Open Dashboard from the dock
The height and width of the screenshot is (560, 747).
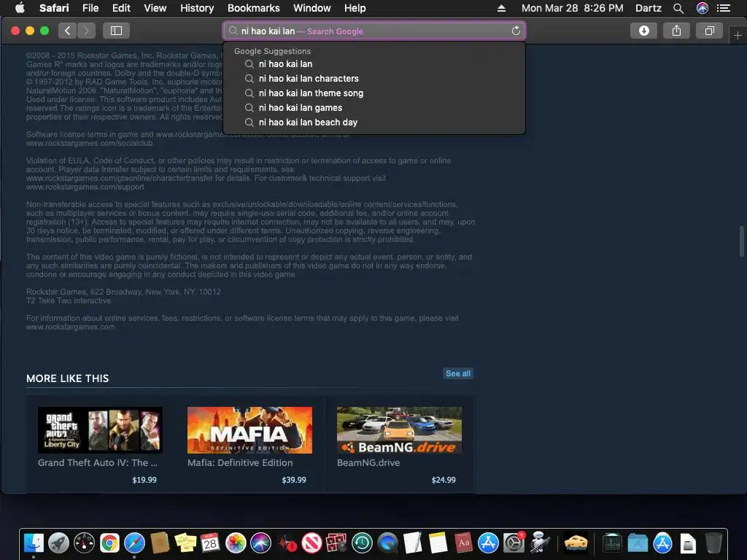pos(85,542)
